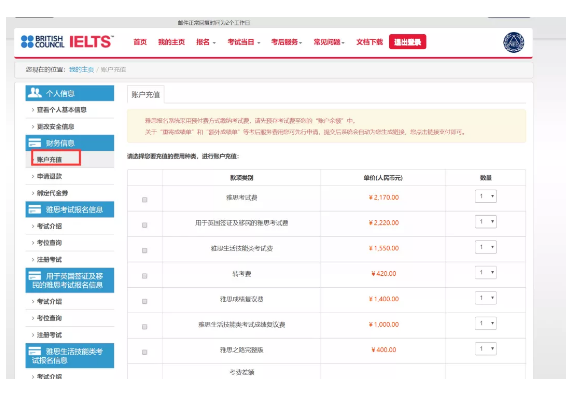
Task: Open quantity dropdown in the ¥1,550.00 row
Action: 486,247
